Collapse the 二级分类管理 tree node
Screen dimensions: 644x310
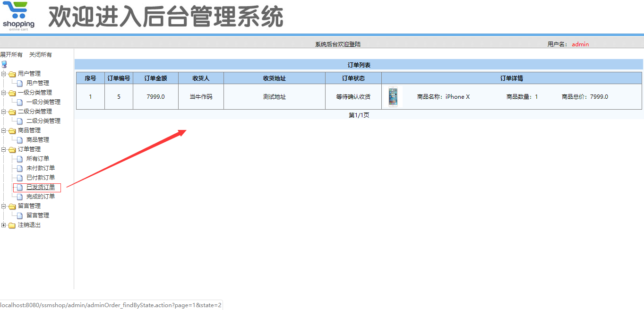tap(4, 112)
